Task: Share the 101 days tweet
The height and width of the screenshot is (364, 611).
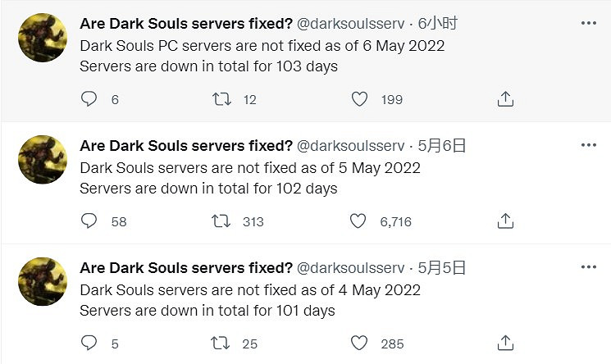Action: 506,344
